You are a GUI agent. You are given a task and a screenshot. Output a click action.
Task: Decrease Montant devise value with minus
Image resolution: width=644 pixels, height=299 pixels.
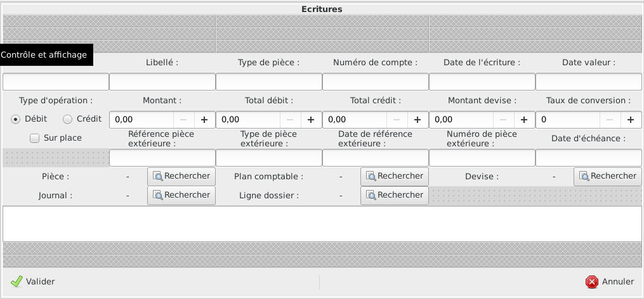503,120
